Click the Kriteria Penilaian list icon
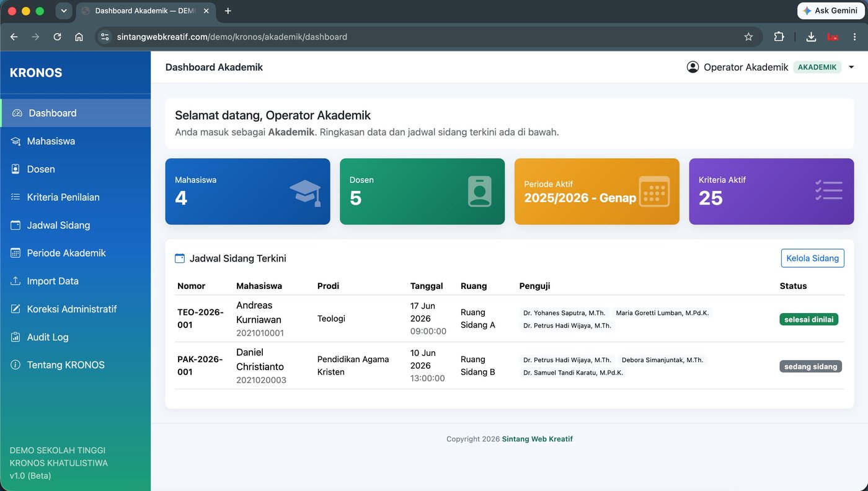 click(x=15, y=197)
